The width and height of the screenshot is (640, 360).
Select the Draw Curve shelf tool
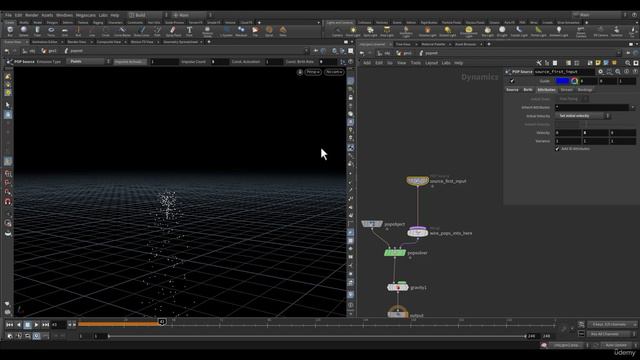click(141, 31)
